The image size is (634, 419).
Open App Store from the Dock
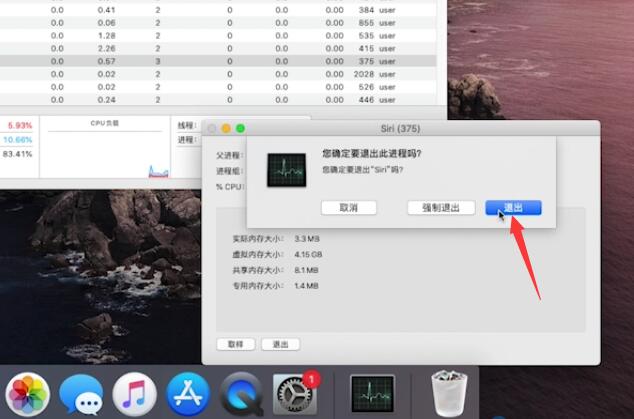click(x=188, y=394)
